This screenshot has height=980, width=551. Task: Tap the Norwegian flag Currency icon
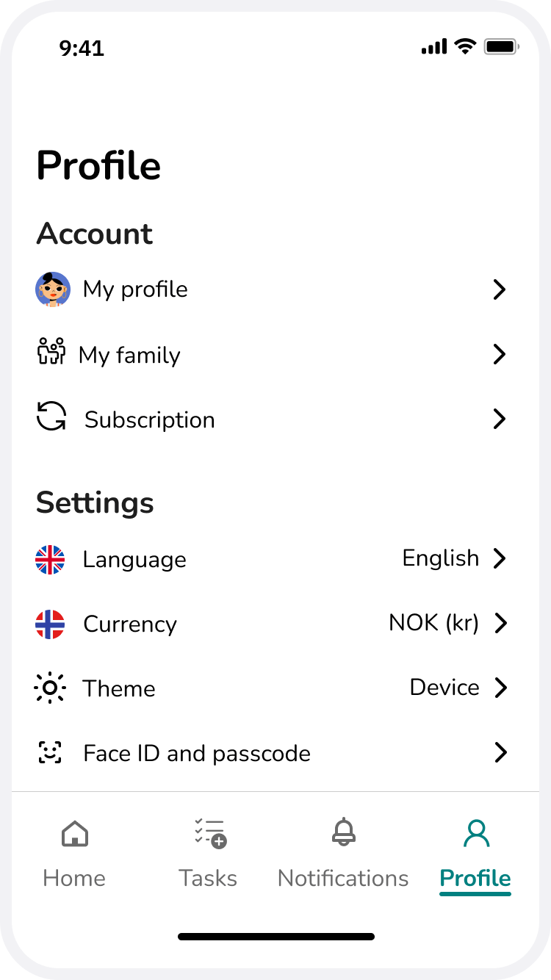pos(50,624)
